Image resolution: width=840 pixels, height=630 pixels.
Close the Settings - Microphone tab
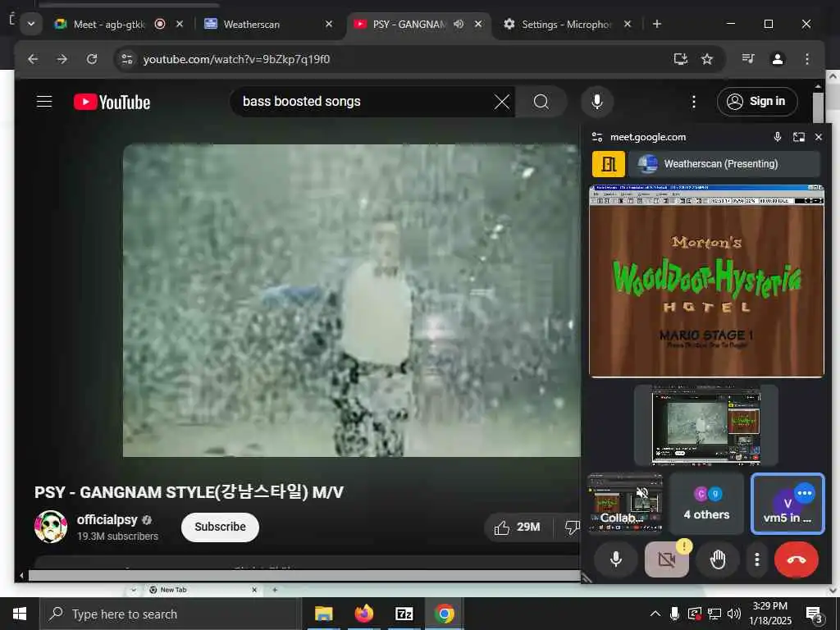pyautogui.click(x=628, y=24)
